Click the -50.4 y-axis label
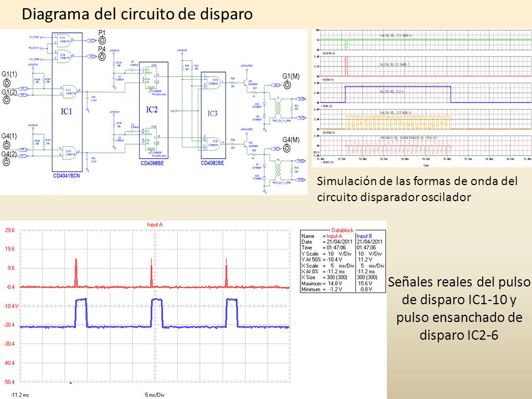Screen dimensions: 532x399 coord(9,382)
